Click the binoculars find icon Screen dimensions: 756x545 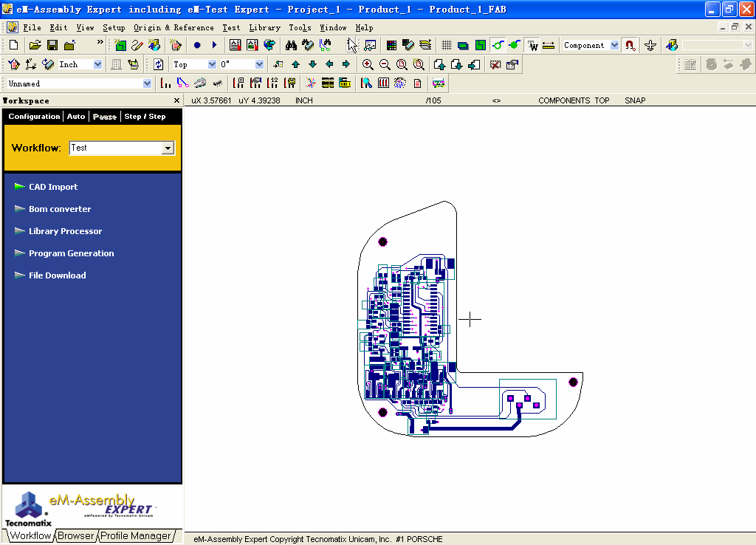click(x=291, y=45)
